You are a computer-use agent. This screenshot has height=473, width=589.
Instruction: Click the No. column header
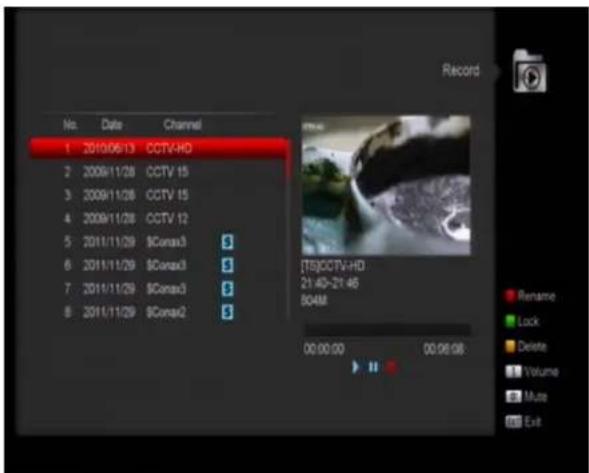pos(70,124)
